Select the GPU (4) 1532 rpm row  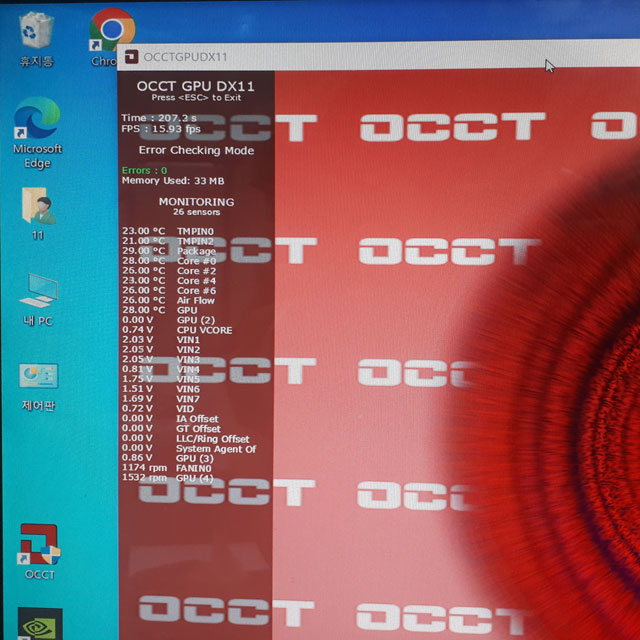click(x=168, y=478)
